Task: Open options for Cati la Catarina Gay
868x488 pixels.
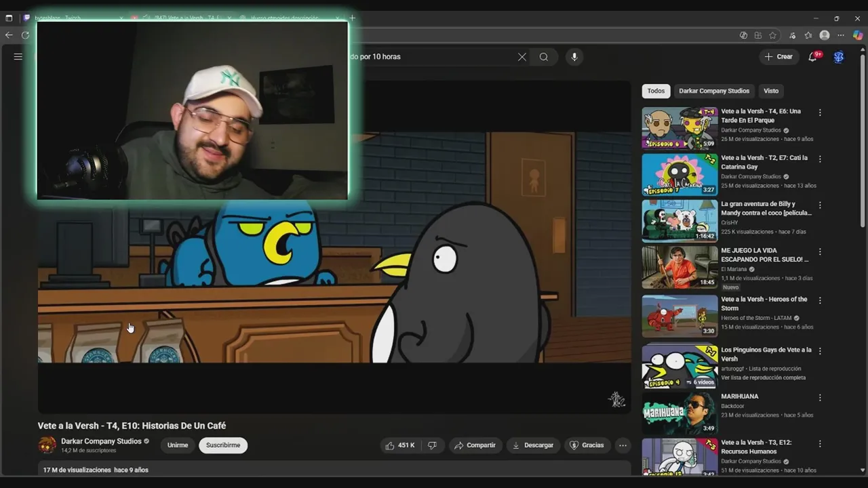Action: (x=820, y=159)
